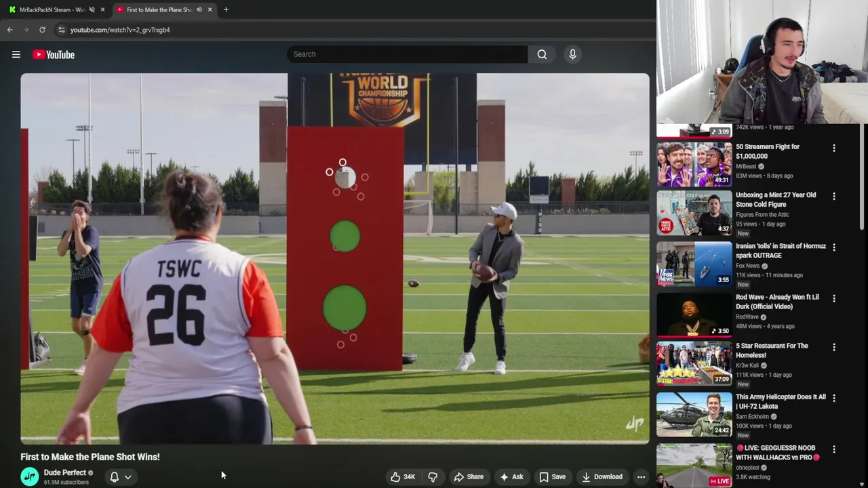
Task: Open a new browser tab
Action: click(226, 9)
